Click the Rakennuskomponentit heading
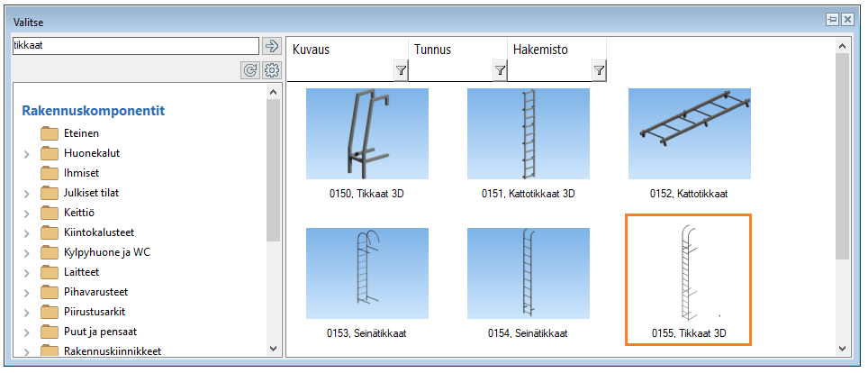 click(x=92, y=111)
